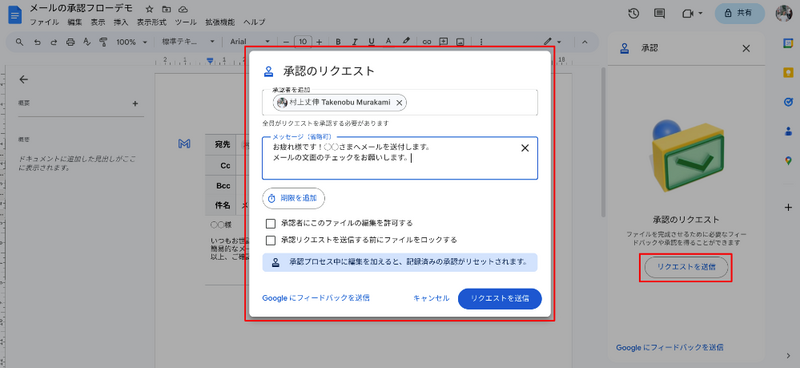The image size is (800, 368).
Task: Click the 期限を追加 due date button
Action: click(293, 198)
